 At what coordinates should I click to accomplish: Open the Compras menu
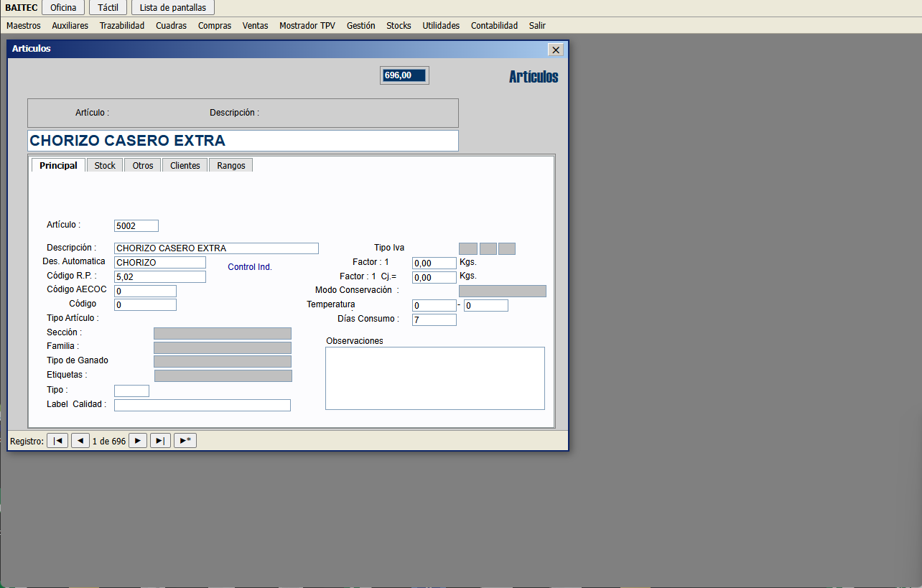coord(215,25)
